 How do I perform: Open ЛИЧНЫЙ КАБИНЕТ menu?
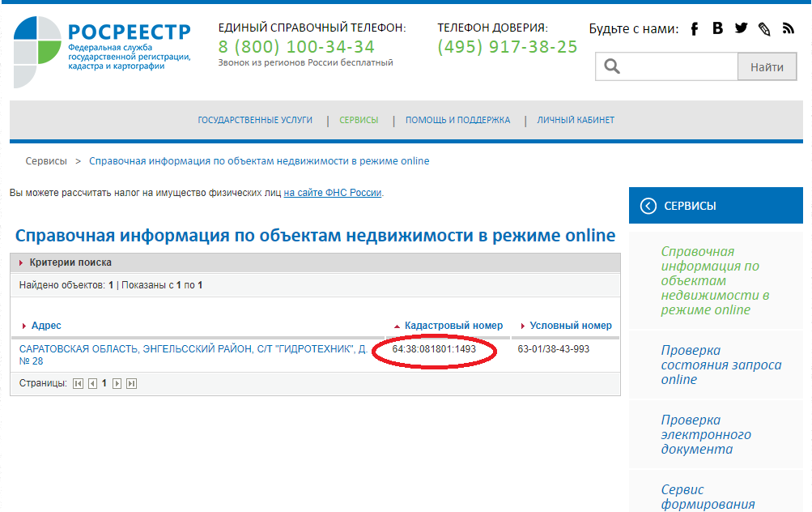pos(576,120)
